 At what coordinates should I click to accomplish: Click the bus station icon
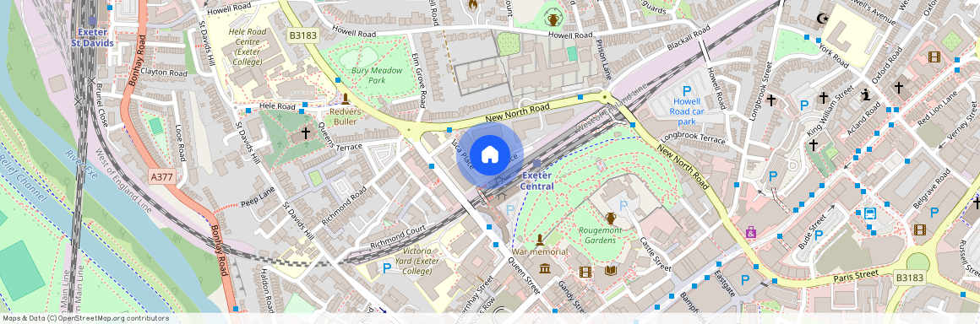pos(869,213)
